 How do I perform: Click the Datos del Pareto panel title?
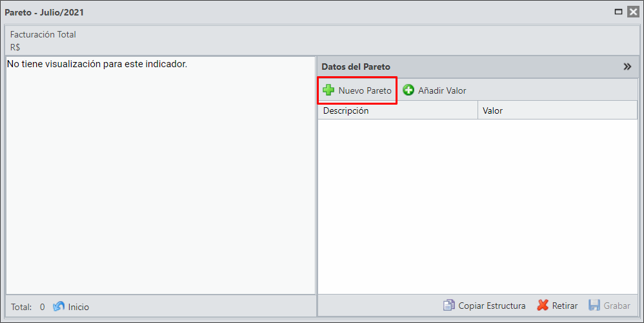(x=356, y=67)
